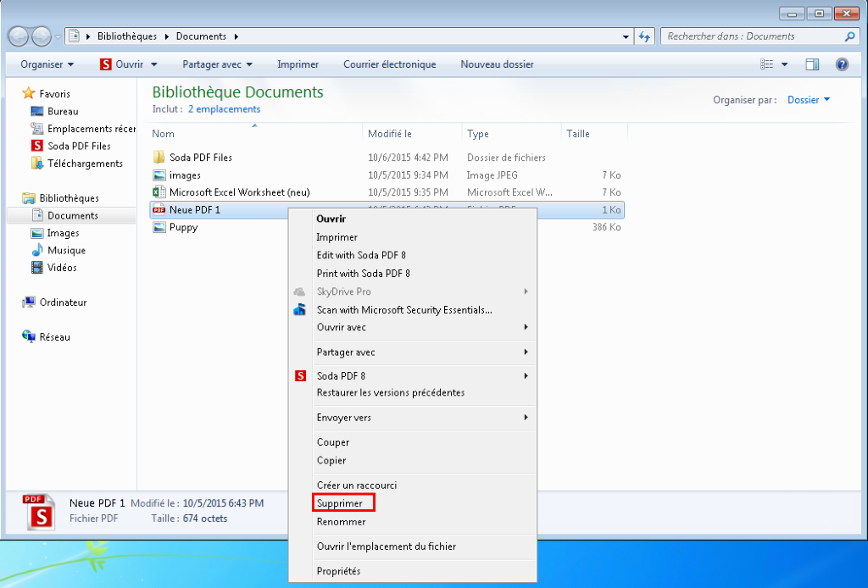Toggle the preview pane icon
This screenshot has width=868, height=588.
click(812, 64)
